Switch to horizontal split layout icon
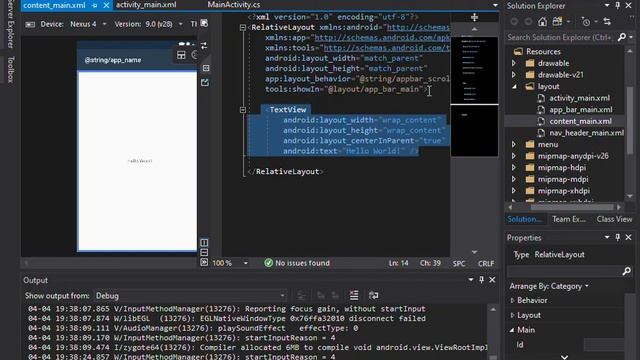The image size is (640, 360). coord(204,252)
